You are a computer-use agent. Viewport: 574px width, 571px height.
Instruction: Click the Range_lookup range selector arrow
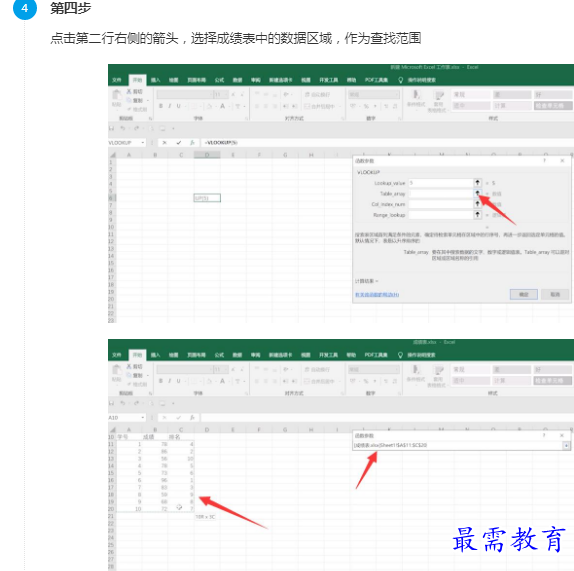tap(477, 215)
